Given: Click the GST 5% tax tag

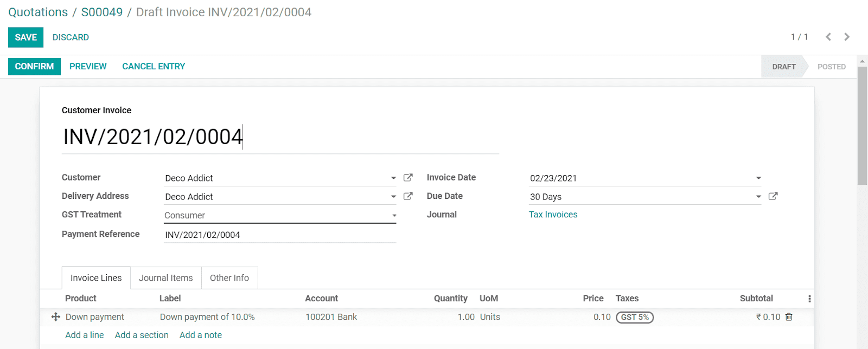Looking at the screenshot, I should [635, 317].
